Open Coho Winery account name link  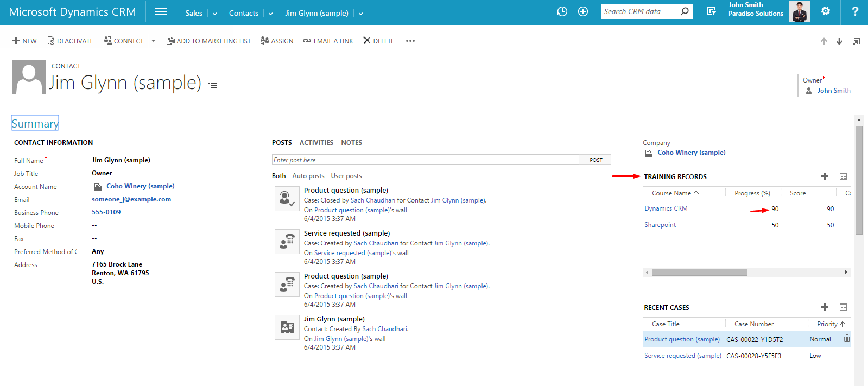point(140,186)
